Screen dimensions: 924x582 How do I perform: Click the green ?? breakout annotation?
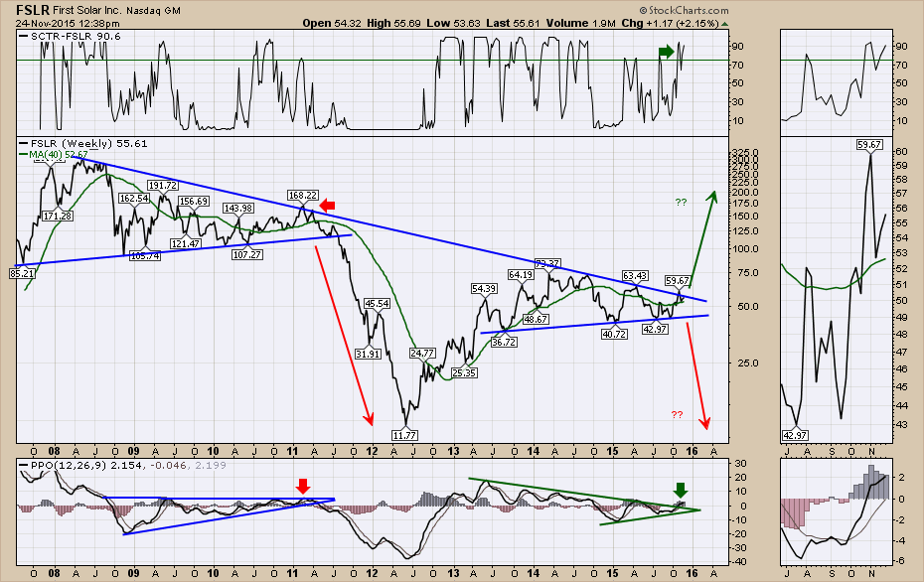681,203
